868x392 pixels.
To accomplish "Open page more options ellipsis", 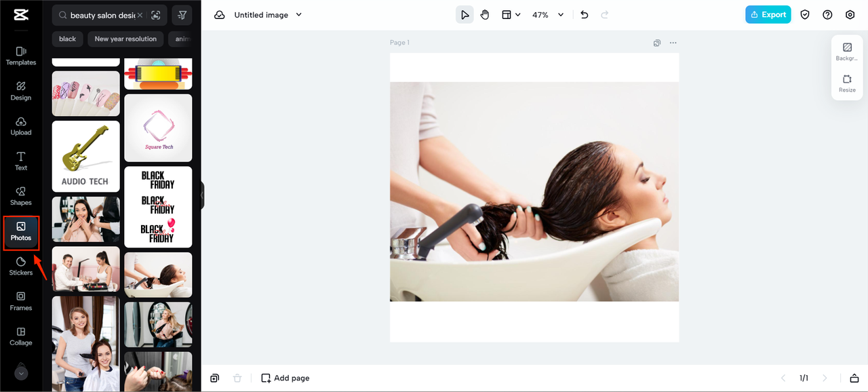I will pos(673,43).
